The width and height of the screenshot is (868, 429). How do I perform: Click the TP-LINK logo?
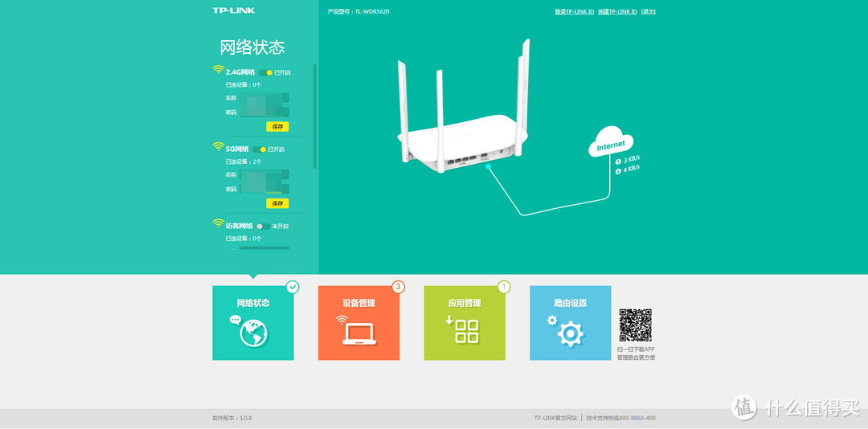coord(233,10)
